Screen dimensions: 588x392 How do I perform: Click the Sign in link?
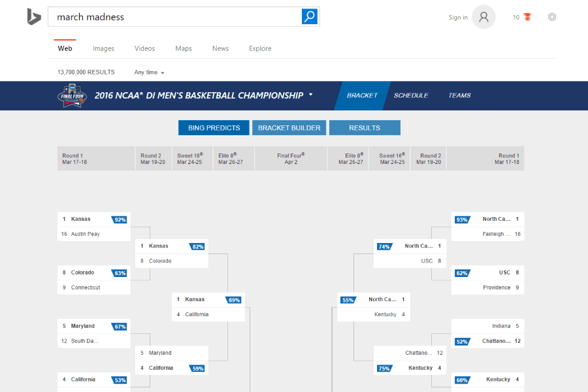tap(458, 17)
